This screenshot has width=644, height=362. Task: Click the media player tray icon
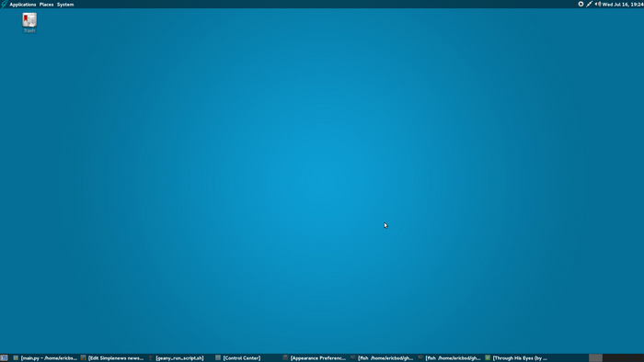tap(581, 4)
